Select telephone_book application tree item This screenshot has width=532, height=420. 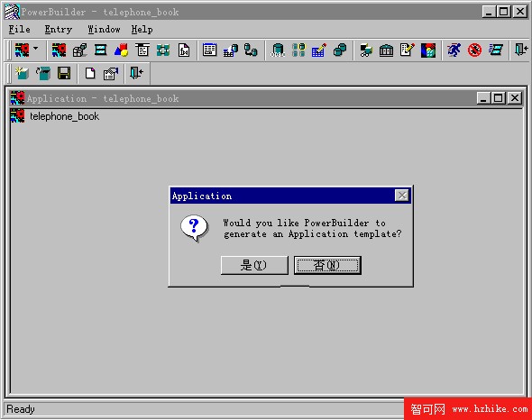64,116
